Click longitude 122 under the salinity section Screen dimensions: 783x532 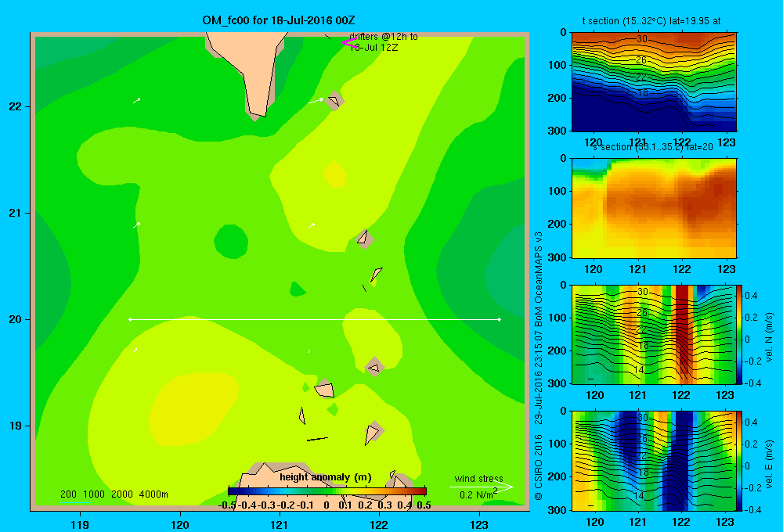[x=682, y=269]
